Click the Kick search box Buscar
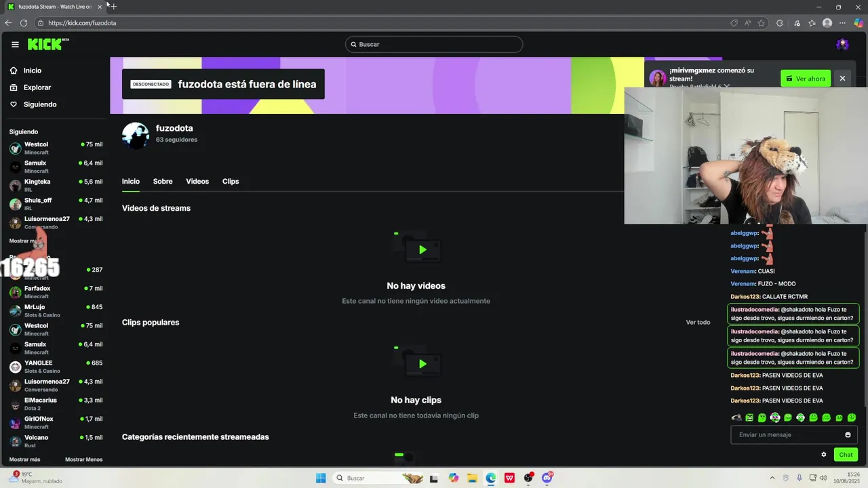 tap(434, 44)
